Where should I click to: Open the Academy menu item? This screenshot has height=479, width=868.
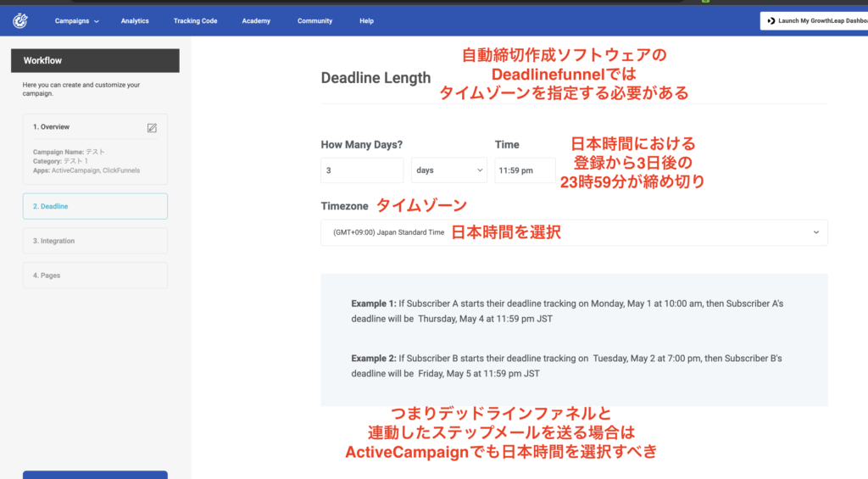click(256, 21)
